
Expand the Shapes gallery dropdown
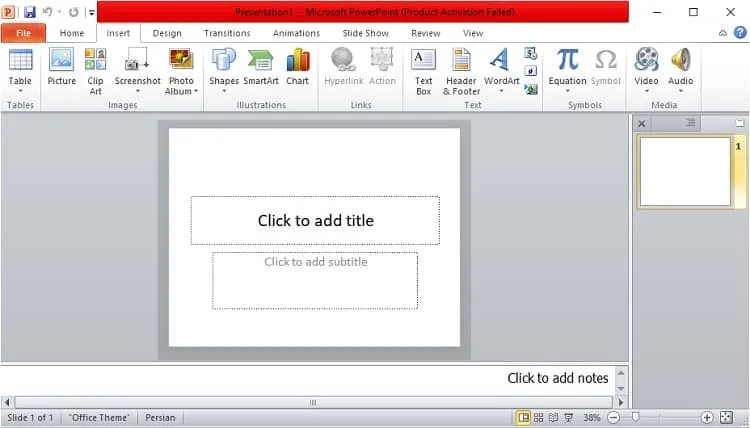click(224, 91)
